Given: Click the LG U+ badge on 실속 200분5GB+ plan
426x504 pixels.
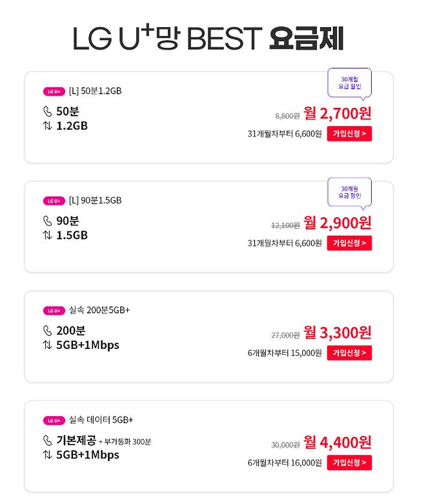Looking at the screenshot, I should 54,311.
